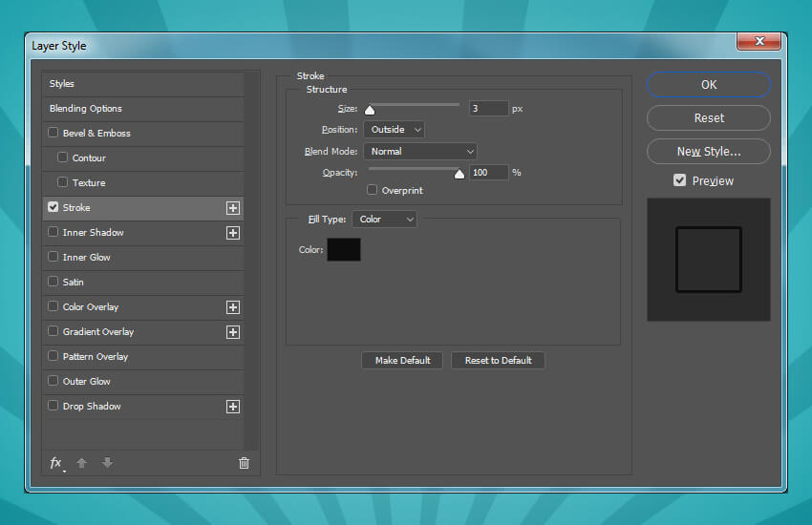
Task: Enable the Bevel & Emboss checkbox
Action: 53,134
